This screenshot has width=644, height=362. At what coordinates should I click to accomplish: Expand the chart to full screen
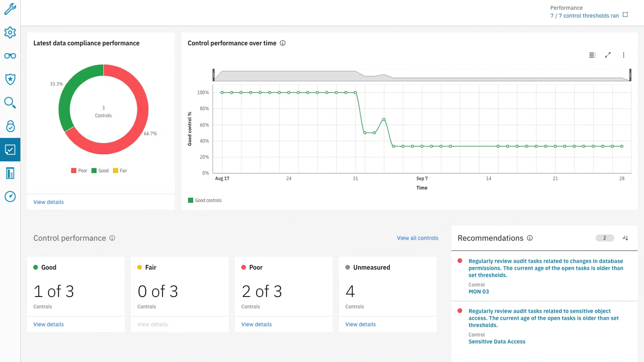click(608, 55)
